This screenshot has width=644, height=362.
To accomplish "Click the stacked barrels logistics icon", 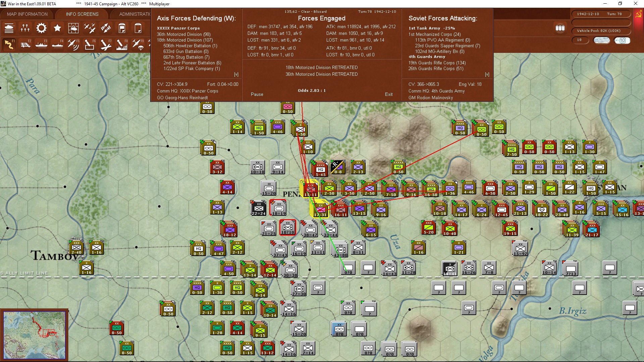I will pyautogui.click(x=560, y=28).
